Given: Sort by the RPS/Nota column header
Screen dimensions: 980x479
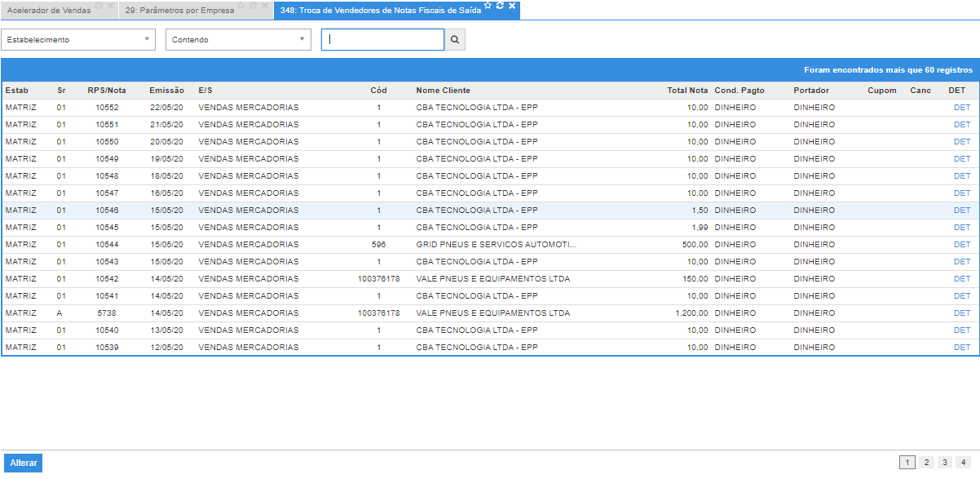Looking at the screenshot, I should tap(107, 91).
